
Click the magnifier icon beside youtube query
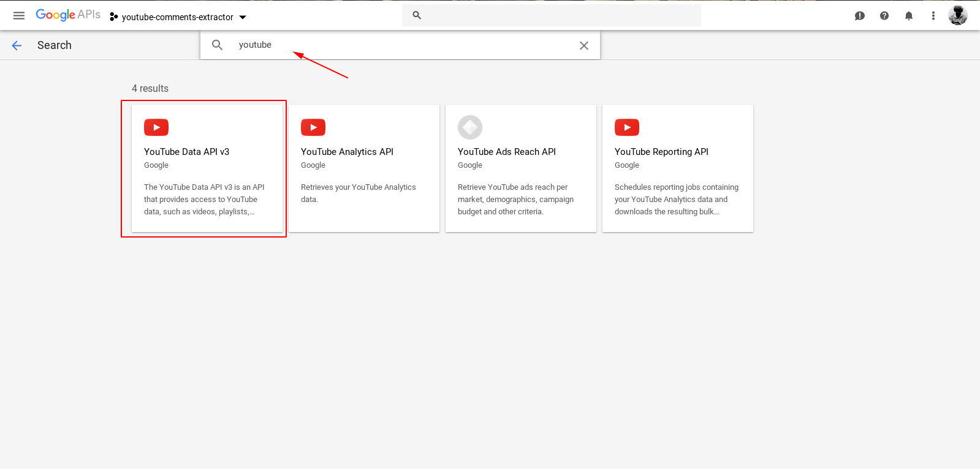tap(217, 45)
